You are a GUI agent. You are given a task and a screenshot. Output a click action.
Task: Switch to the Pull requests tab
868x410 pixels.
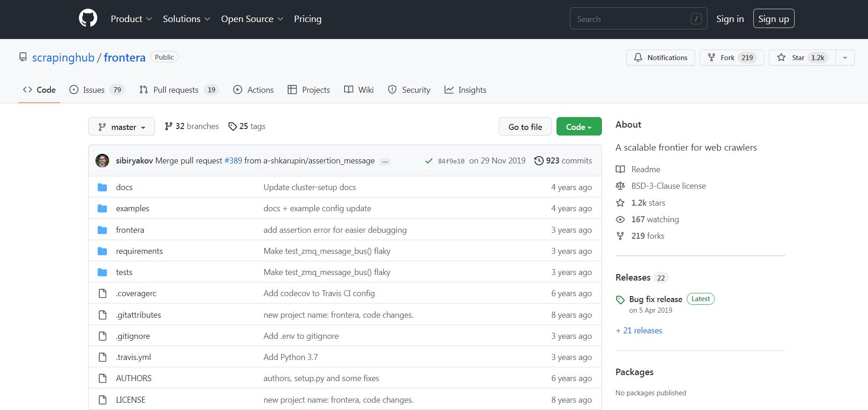[179, 90]
